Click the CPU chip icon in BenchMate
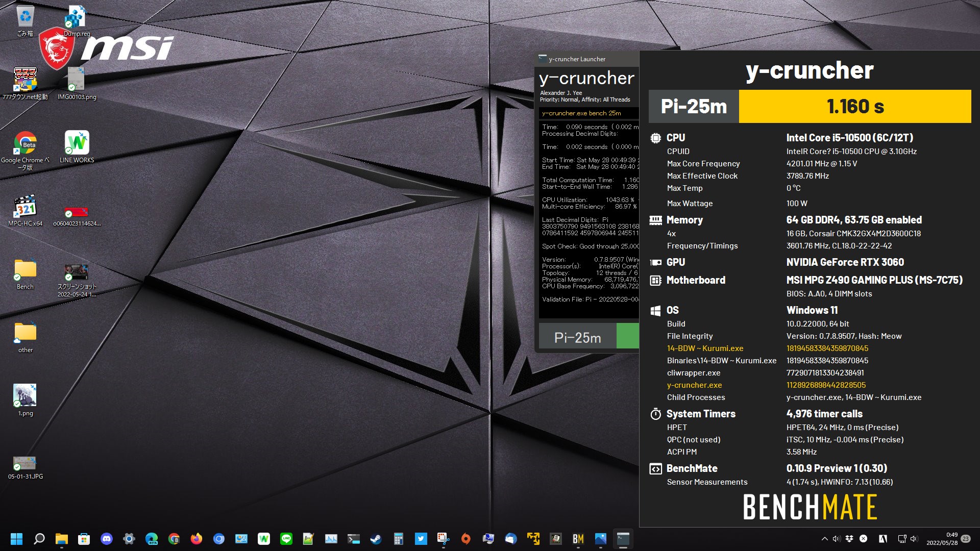The height and width of the screenshot is (551, 980). pyautogui.click(x=655, y=138)
